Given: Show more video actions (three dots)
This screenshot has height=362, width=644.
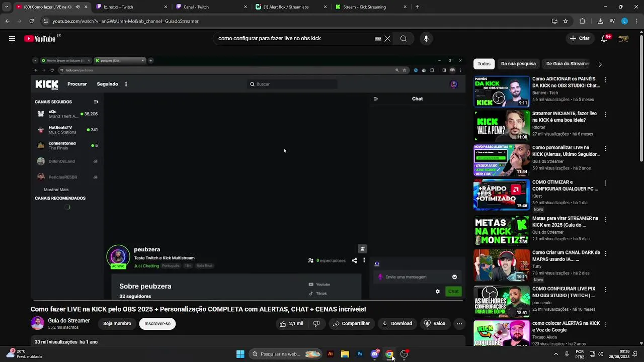Looking at the screenshot, I should (x=459, y=324).
